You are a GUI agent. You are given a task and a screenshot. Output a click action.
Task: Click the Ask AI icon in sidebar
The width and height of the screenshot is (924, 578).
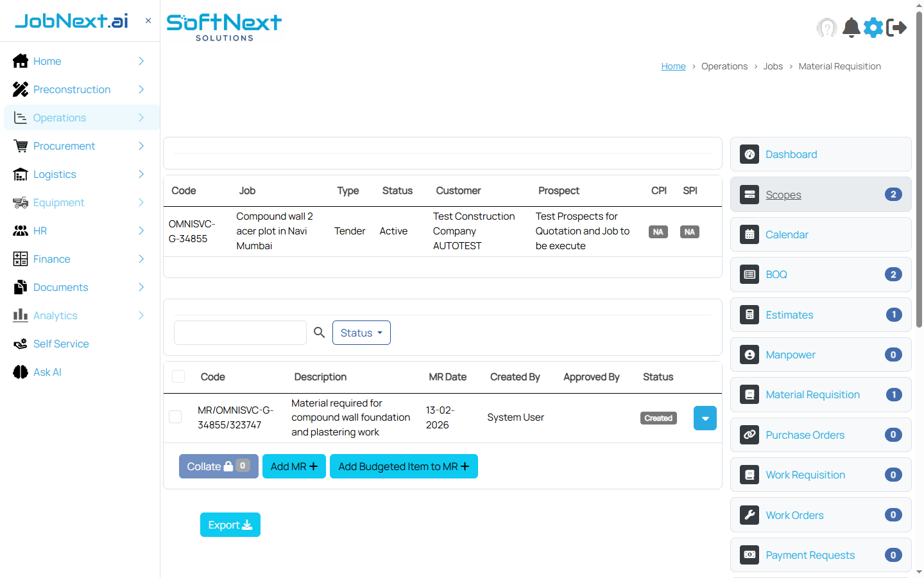point(19,372)
